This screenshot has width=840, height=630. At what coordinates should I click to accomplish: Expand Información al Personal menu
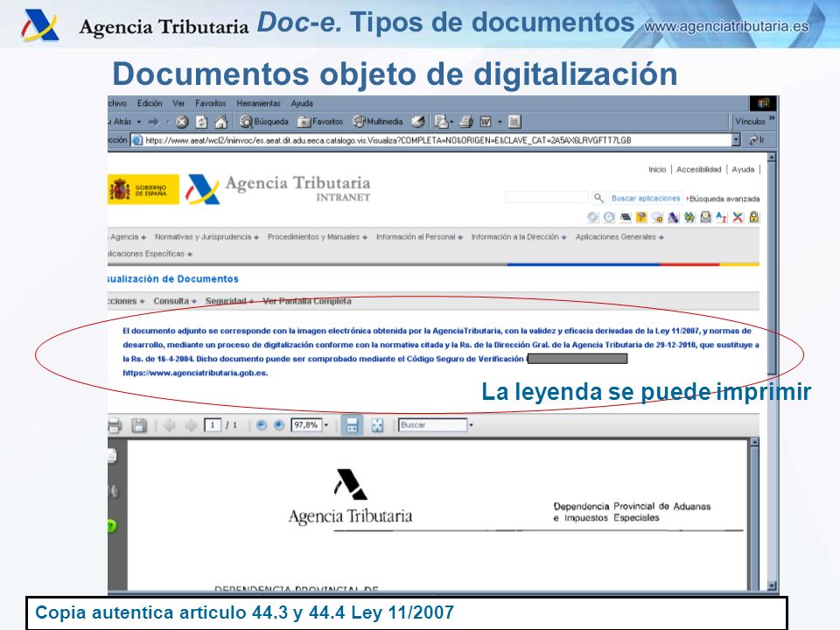[419, 237]
